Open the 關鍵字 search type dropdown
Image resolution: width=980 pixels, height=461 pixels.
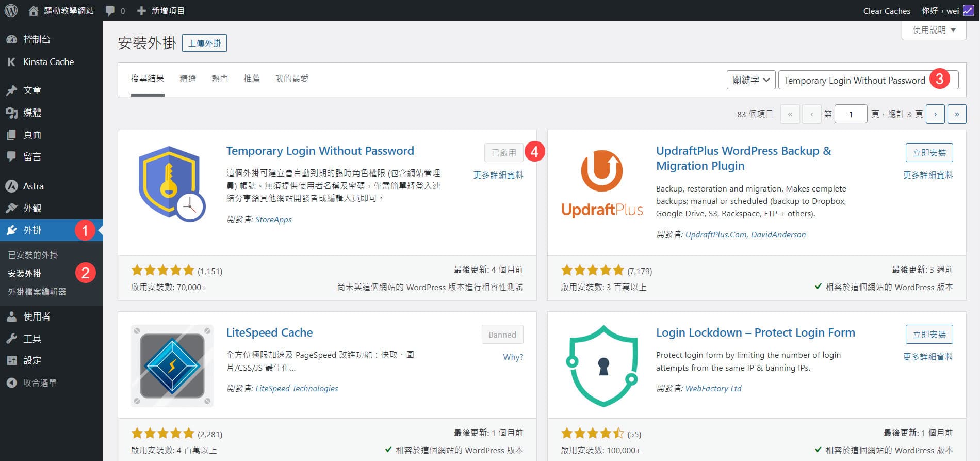(x=750, y=80)
